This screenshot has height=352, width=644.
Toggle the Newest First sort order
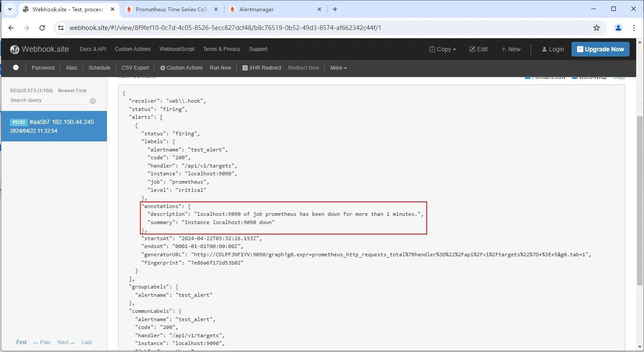[x=72, y=91]
